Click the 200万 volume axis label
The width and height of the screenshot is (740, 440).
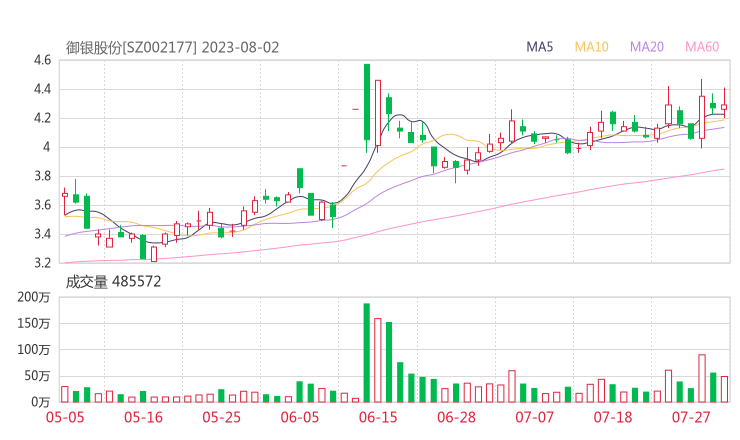pos(35,297)
